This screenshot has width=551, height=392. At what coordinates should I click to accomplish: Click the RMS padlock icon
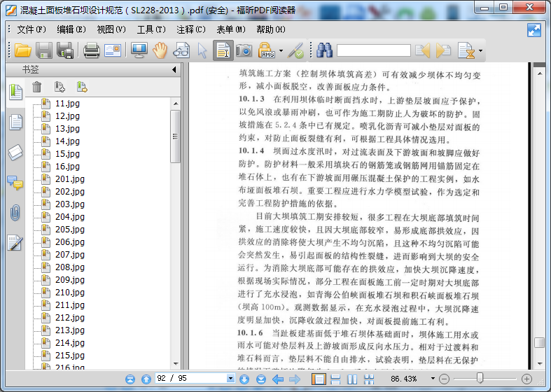(x=266, y=50)
